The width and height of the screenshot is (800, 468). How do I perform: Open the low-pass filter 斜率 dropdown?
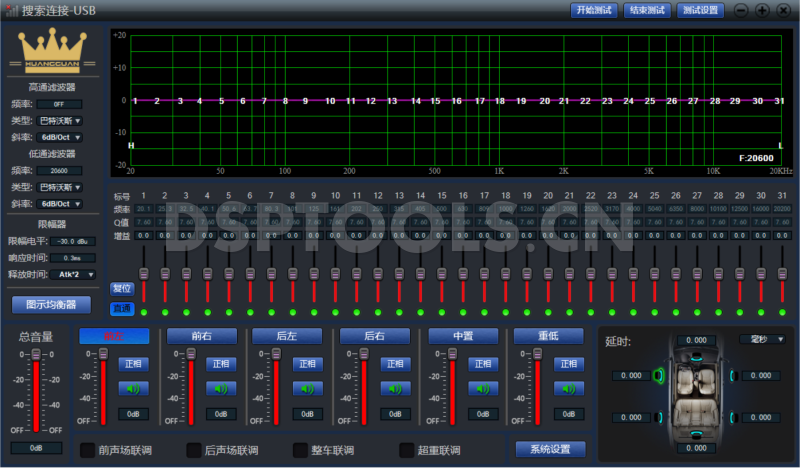(x=60, y=204)
